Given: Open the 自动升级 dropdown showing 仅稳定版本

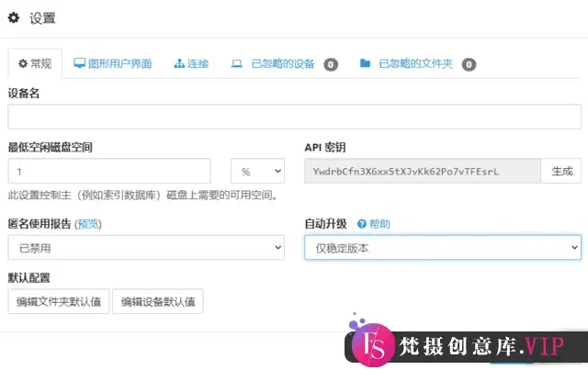Looking at the screenshot, I should [x=443, y=247].
